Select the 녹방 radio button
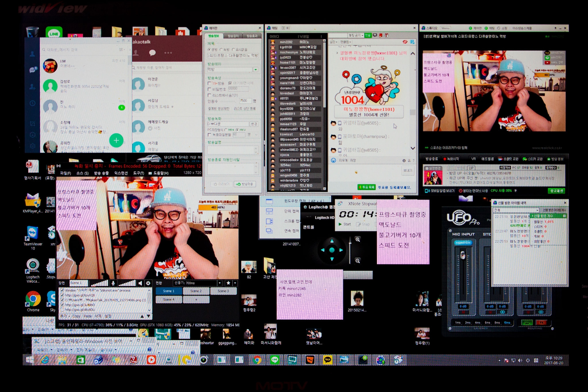The height and width of the screenshot is (392, 588). 221,50
